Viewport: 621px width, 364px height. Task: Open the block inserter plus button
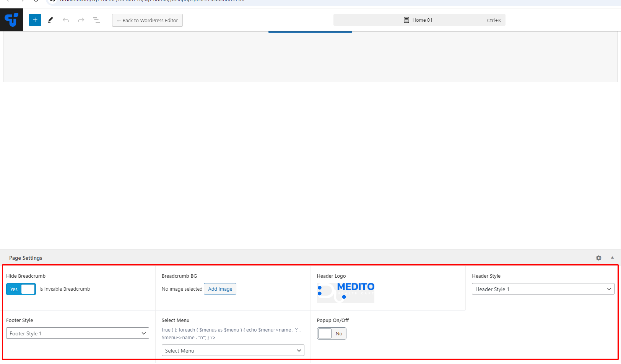pos(35,20)
